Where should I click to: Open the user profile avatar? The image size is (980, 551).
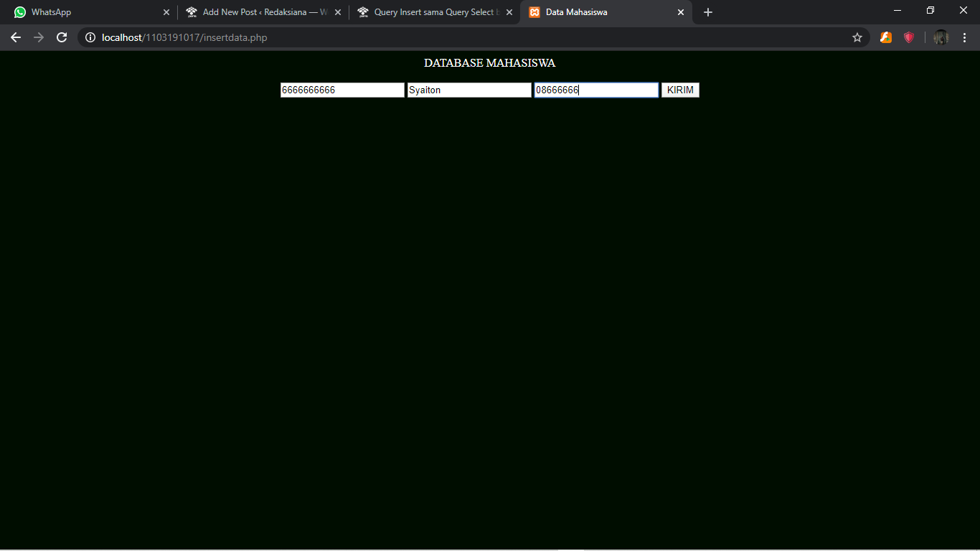tap(941, 37)
